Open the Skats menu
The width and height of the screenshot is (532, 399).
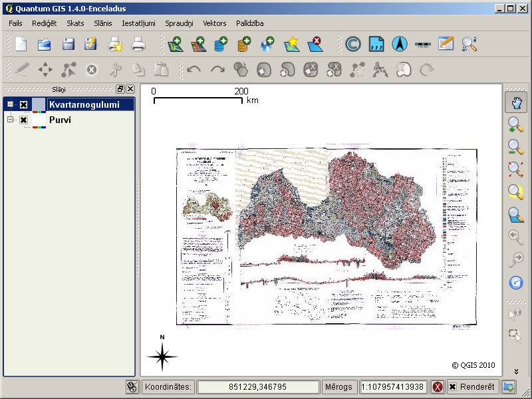tap(75, 23)
